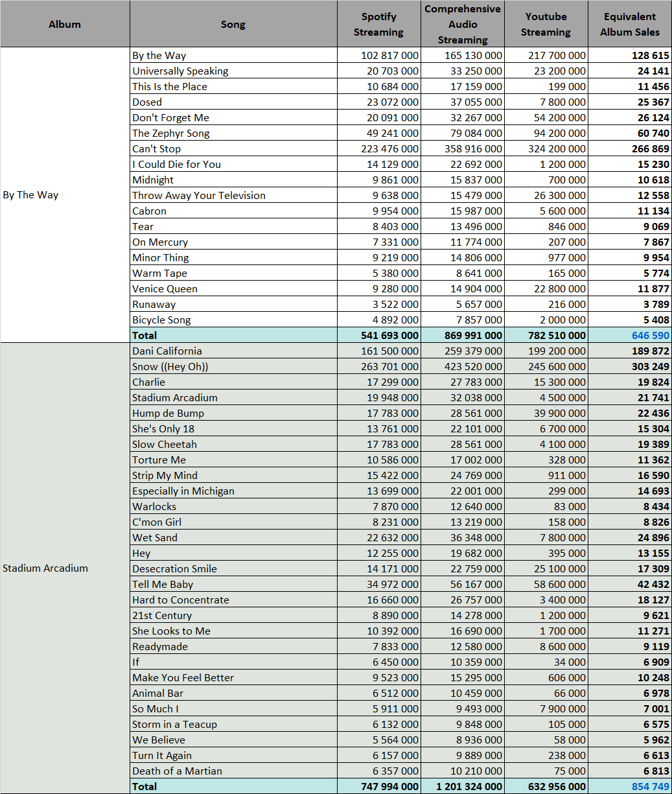Select the song cell 'So Much I'
The height and width of the screenshot is (794, 672).
coord(233,708)
